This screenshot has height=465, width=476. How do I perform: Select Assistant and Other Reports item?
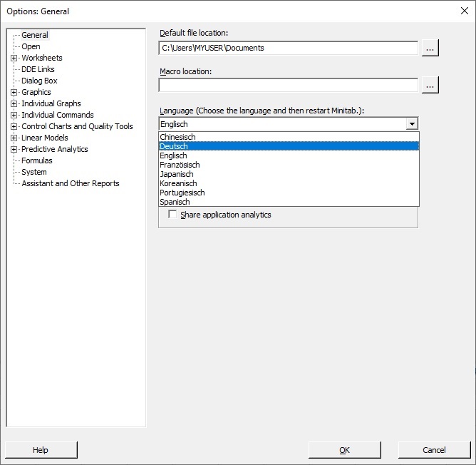pos(71,183)
